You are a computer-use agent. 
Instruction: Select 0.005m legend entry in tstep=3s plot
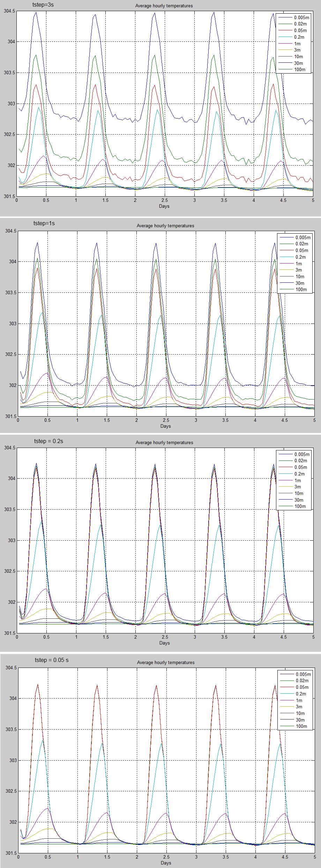coord(301,17)
